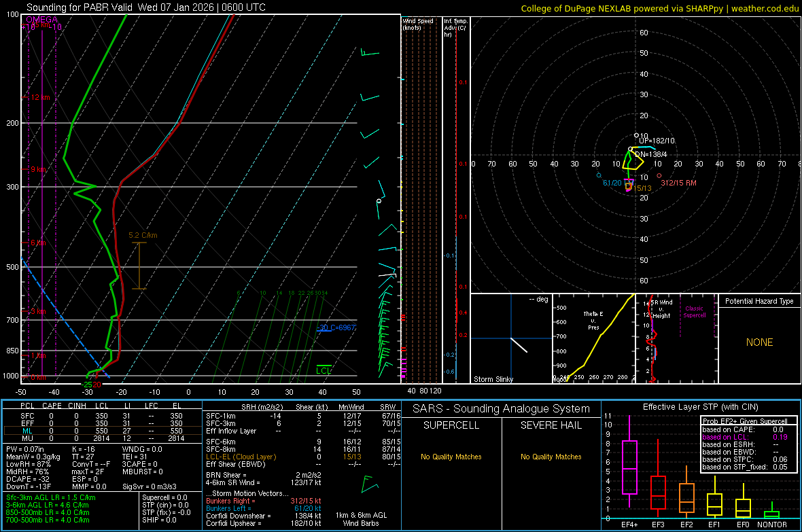
Task: Click the "maxT = 2F" value
Action: click(88, 472)
